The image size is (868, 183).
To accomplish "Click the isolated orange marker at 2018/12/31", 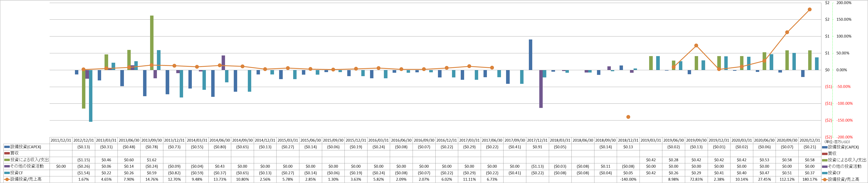I will [x=628, y=117].
